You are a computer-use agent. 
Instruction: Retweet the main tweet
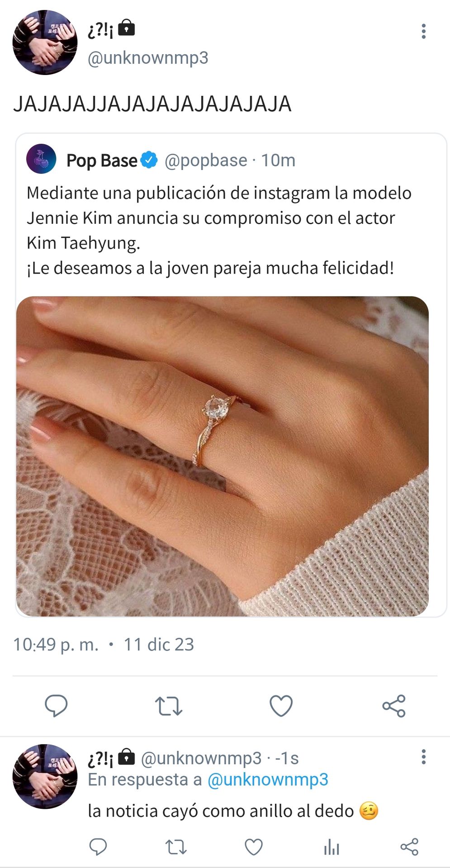[x=169, y=706]
